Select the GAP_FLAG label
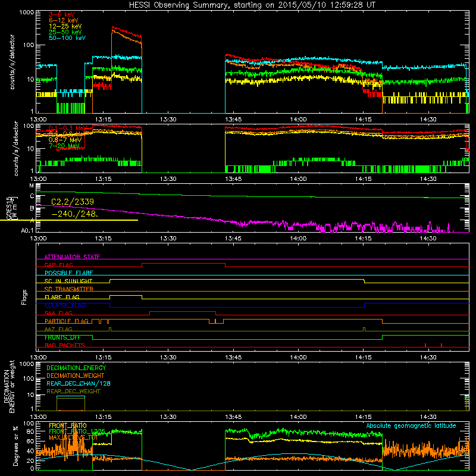The image size is (476, 476). 58,265
